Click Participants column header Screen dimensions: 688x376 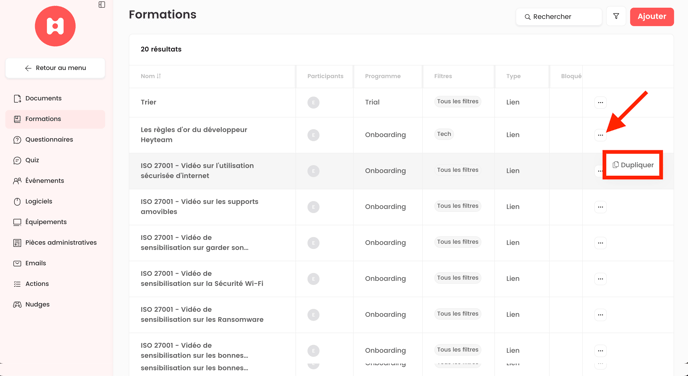click(x=325, y=76)
